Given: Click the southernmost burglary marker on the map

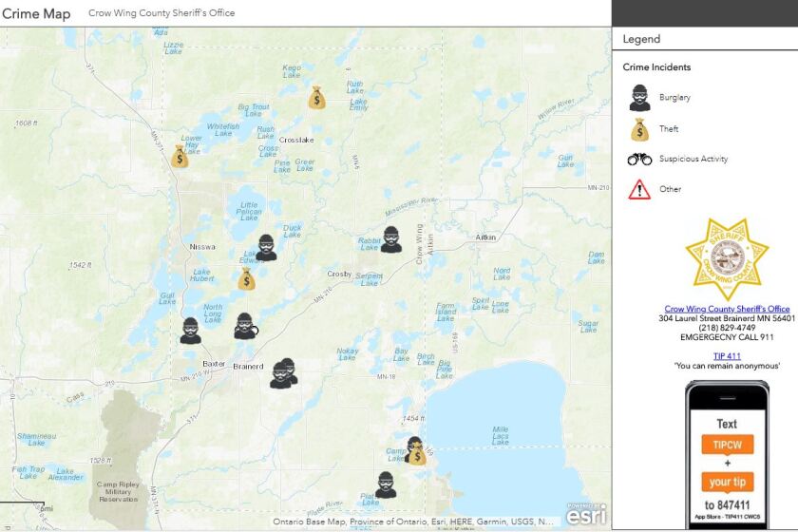Looking at the screenshot, I should tap(386, 484).
